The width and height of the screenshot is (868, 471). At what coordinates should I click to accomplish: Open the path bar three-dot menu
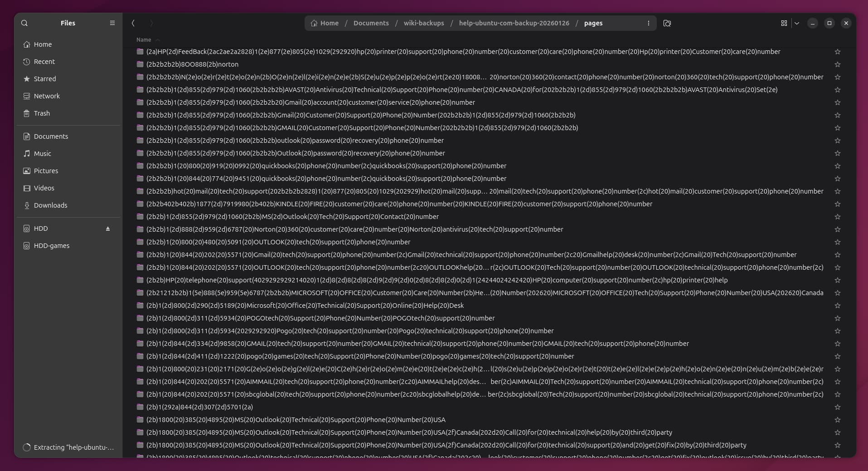click(x=648, y=23)
